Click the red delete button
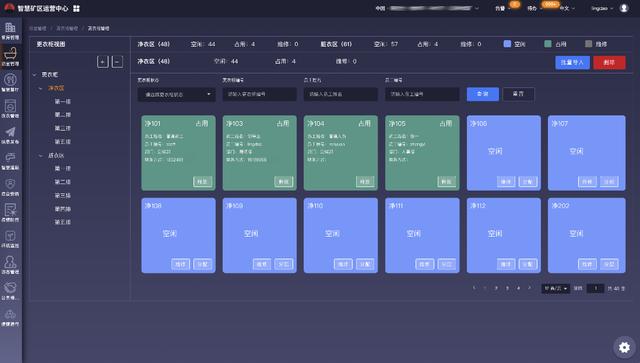Viewport: 640px width, 363px height. click(609, 62)
